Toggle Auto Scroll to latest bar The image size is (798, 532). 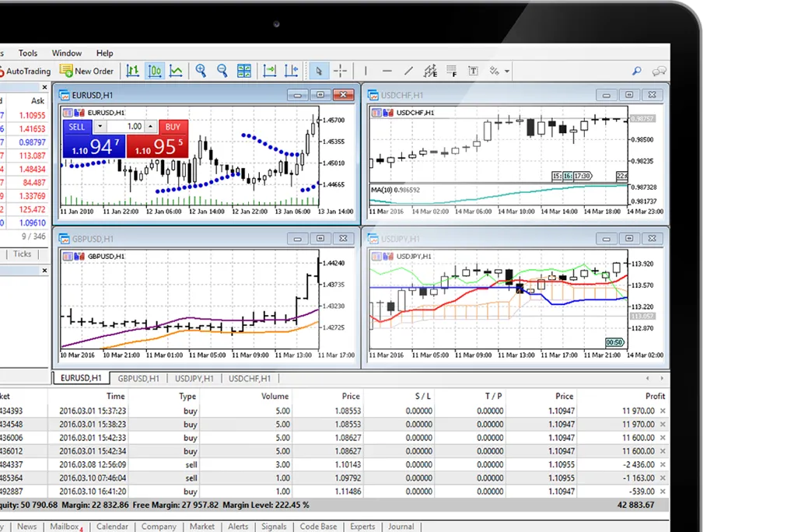click(x=270, y=72)
